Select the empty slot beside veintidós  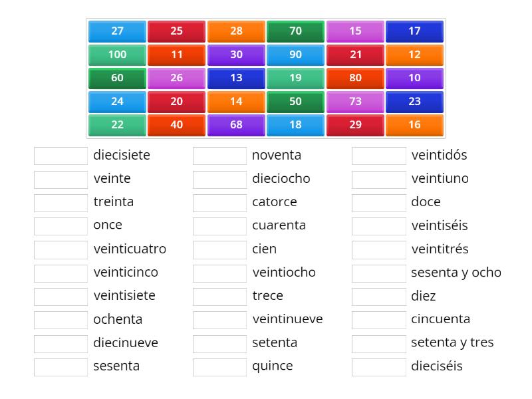point(378,155)
